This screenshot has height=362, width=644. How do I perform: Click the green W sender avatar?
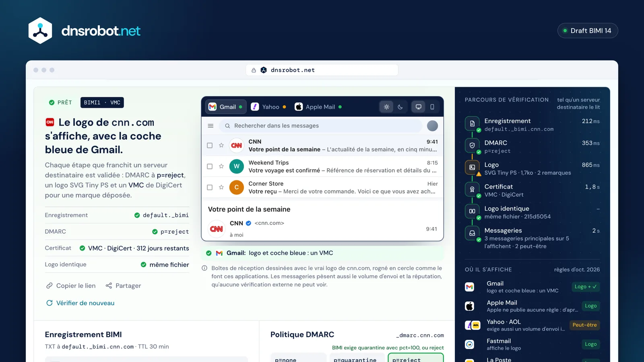237,166
